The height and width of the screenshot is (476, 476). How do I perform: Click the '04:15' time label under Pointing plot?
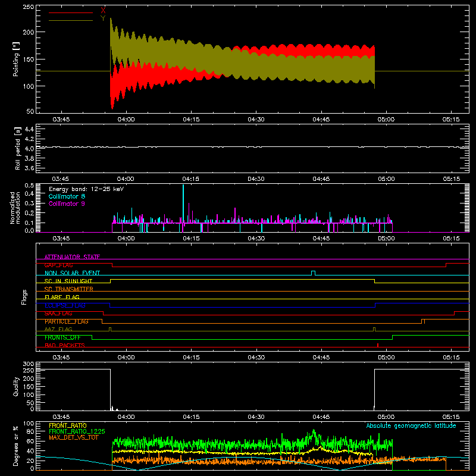191,120
